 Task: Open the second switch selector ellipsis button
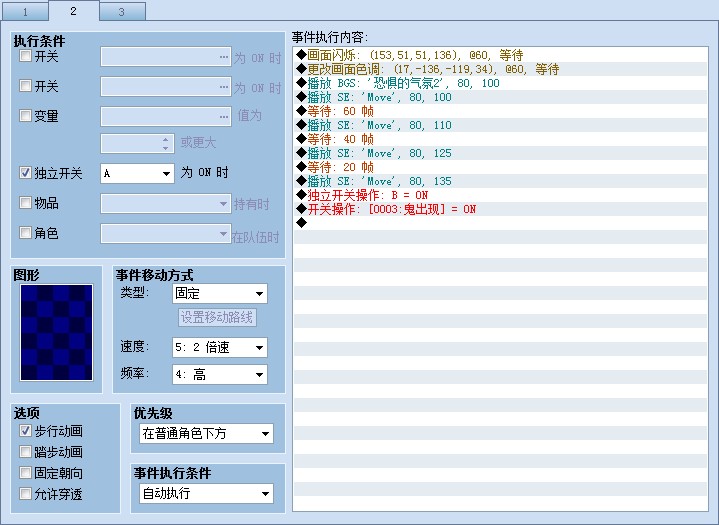(x=224, y=87)
